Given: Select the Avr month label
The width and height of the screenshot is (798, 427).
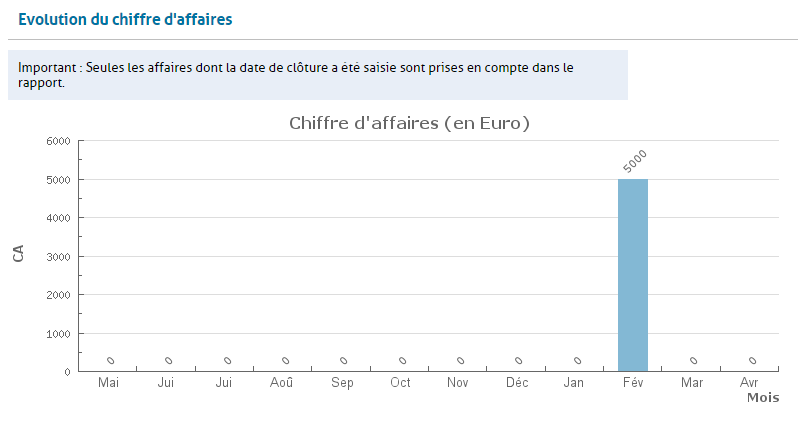Looking at the screenshot, I should click(x=749, y=383).
